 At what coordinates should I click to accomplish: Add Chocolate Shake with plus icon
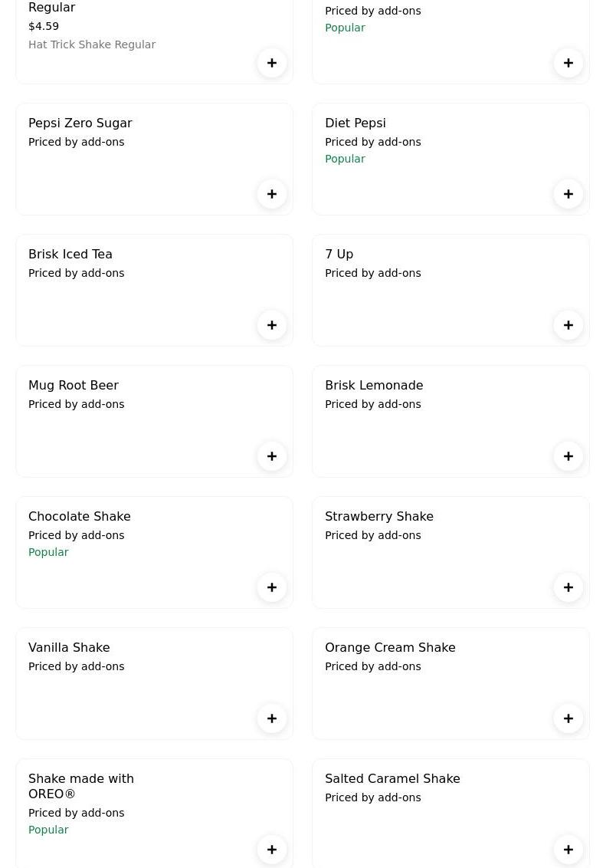click(272, 587)
